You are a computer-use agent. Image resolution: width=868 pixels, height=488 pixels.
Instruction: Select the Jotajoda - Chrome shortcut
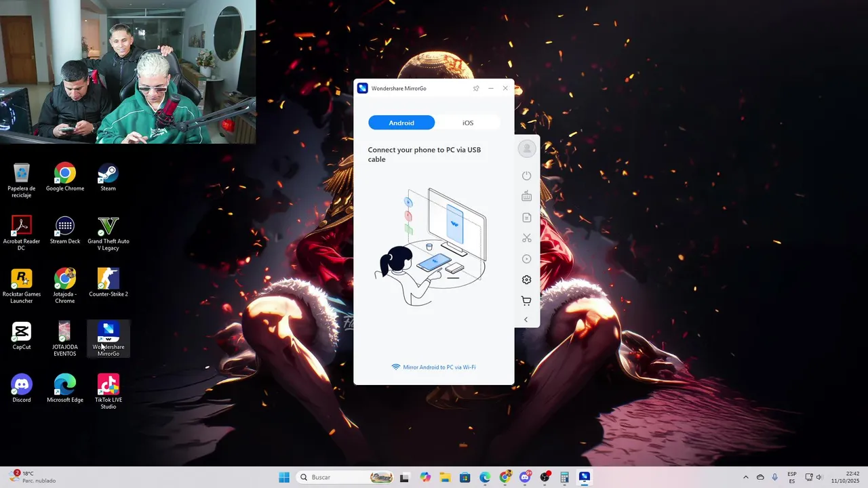(x=65, y=286)
